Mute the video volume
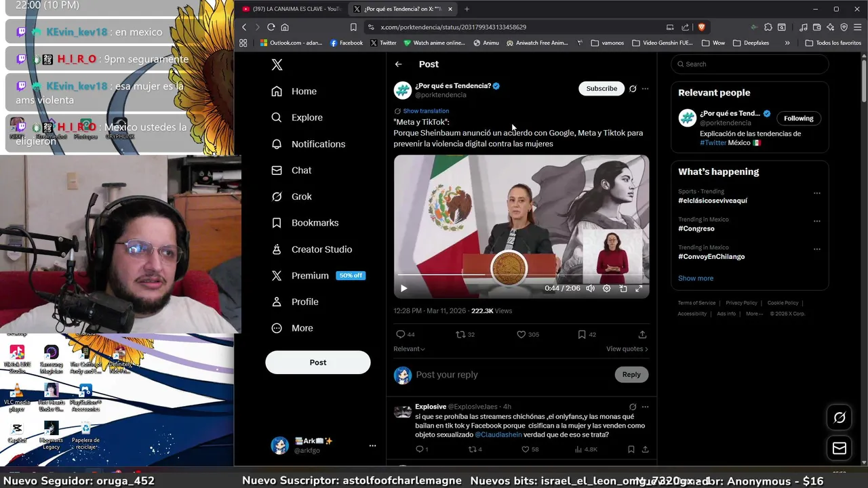The image size is (868, 488). [x=590, y=288]
